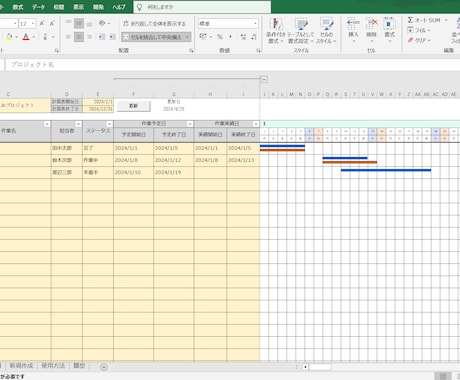This screenshot has width=460, height=380.
Task: Open the 作業予定日 filter dropdown
Action: (190, 124)
